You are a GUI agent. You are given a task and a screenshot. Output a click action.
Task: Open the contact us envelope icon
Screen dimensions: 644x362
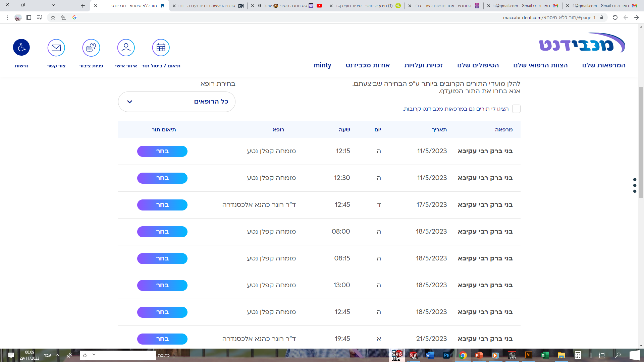(x=56, y=48)
